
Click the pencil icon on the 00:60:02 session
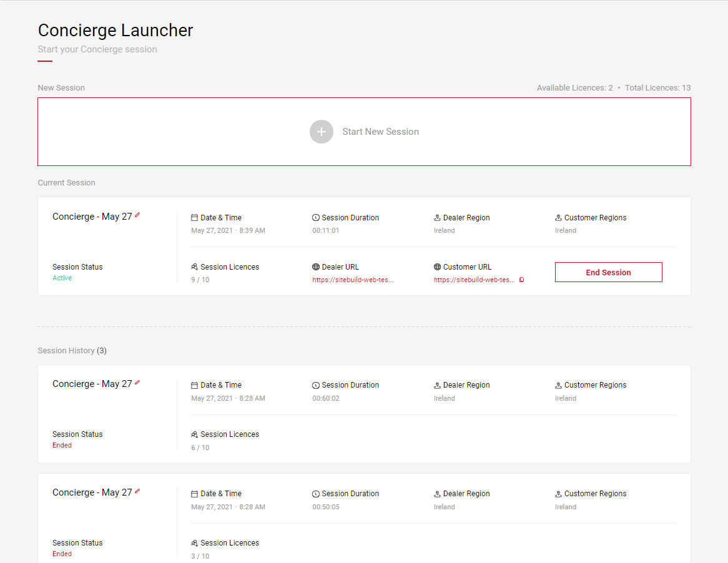(x=137, y=383)
